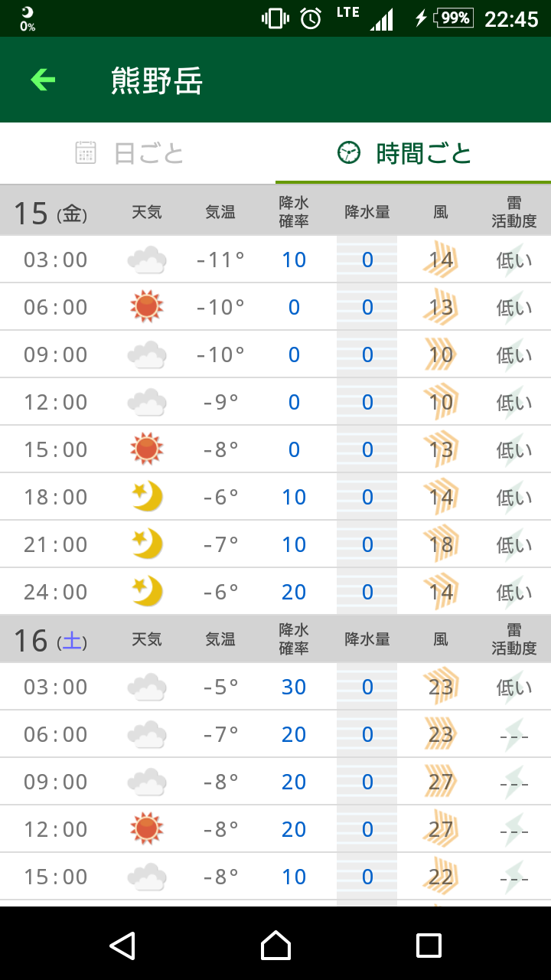
Task: Open the recent apps square button
Action: [429, 946]
